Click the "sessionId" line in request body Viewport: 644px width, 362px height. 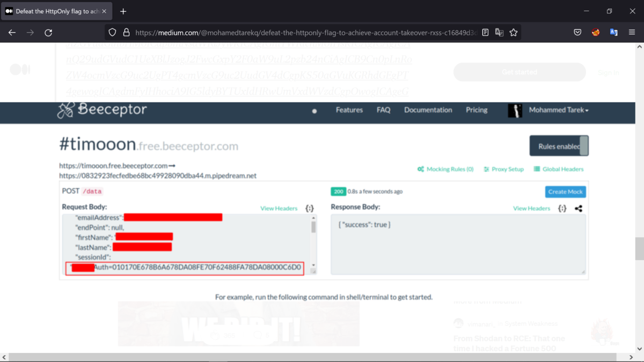click(x=93, y=257)
